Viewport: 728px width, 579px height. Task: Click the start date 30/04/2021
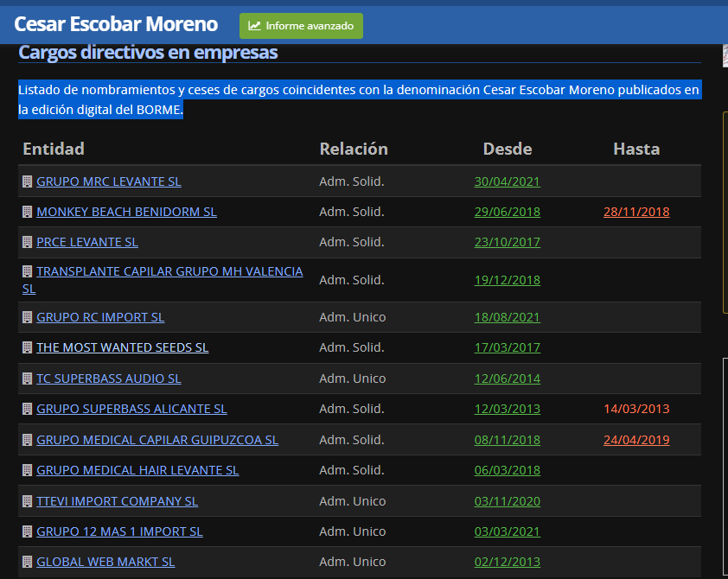point(507,181)
